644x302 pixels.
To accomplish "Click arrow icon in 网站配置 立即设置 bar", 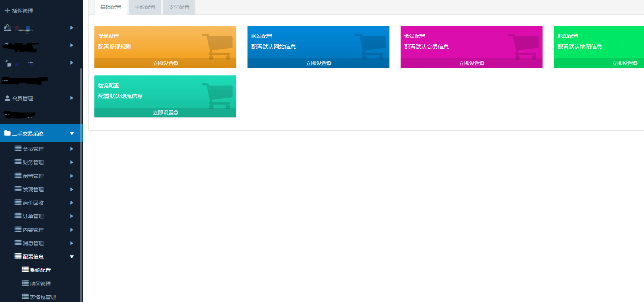I will [329, 64].
